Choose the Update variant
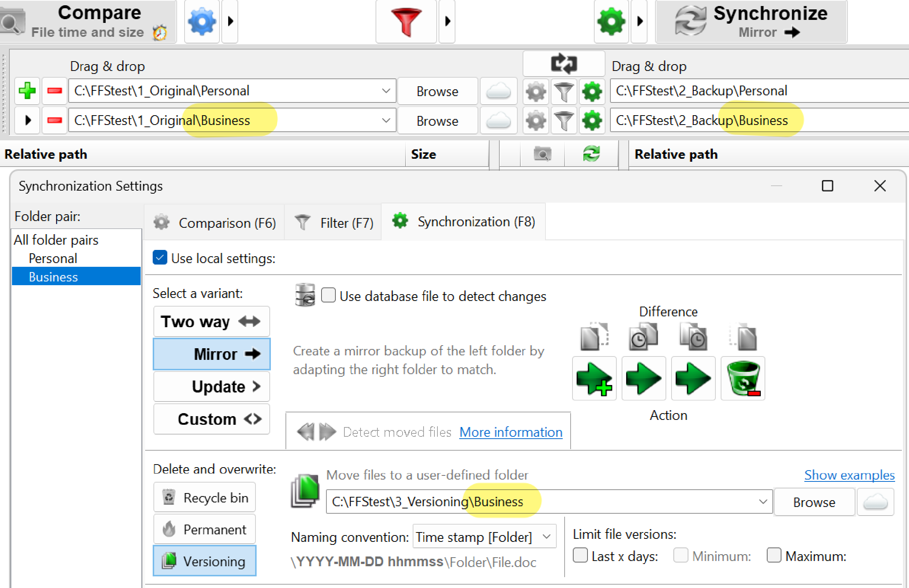Screen dimensions: 909x588 (x=212, y=386)
